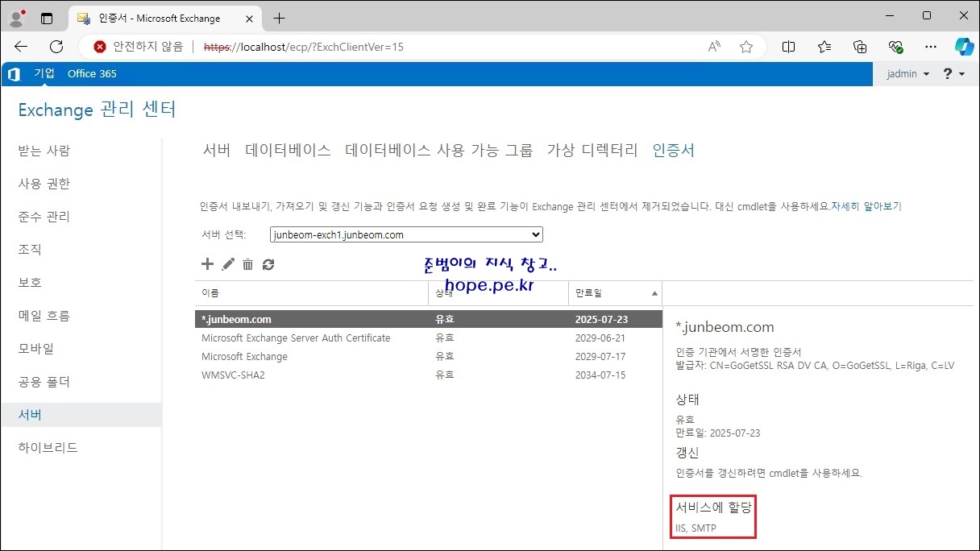Select Microsoft Exchange Server Auth Certificate row
This screenshot has height=551, width=980.
[428, 338]
